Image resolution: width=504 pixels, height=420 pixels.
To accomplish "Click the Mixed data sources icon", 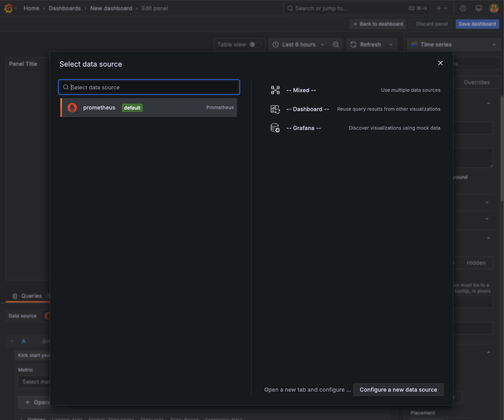I will [275, 90].
